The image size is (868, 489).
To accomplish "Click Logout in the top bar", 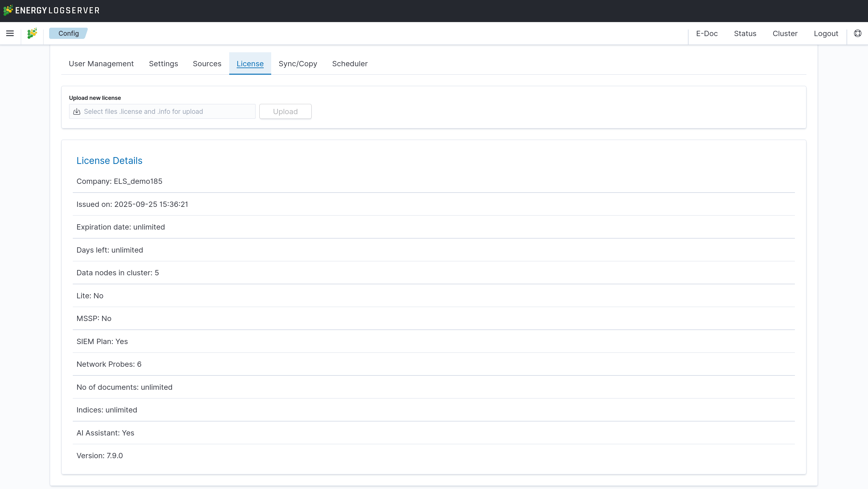I will [x=826, y=33].
